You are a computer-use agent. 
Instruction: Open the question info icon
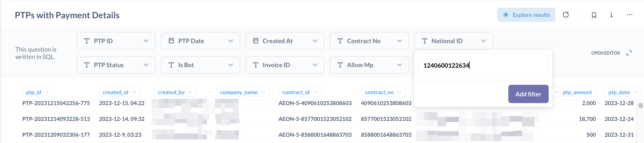point(611,15)
